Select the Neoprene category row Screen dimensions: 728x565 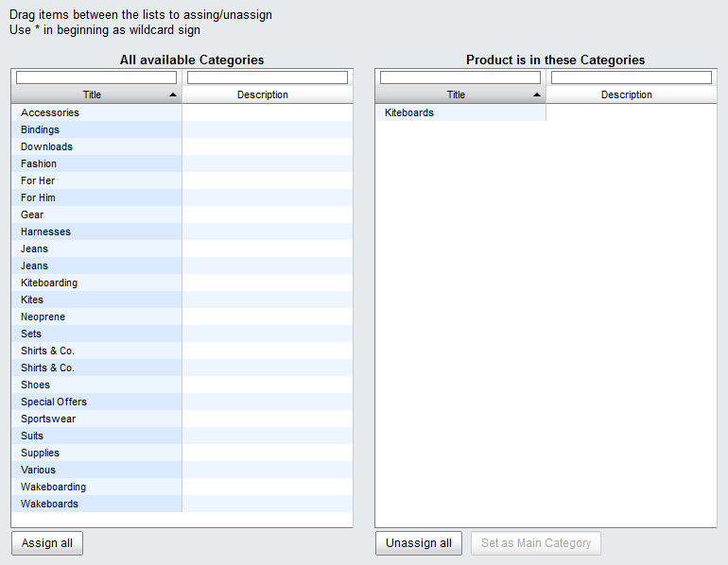(x=182, y=317)
